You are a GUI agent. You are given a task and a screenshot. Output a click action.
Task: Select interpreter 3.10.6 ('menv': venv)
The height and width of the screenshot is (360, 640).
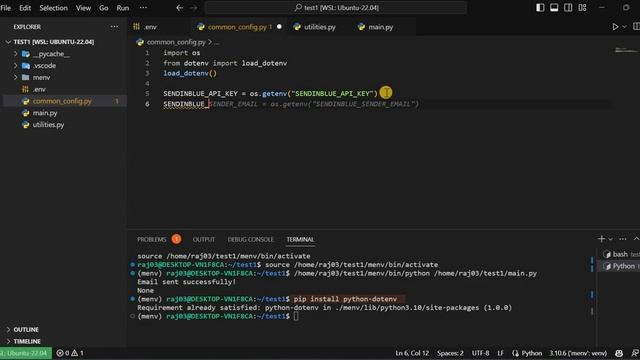coord(578,353)
